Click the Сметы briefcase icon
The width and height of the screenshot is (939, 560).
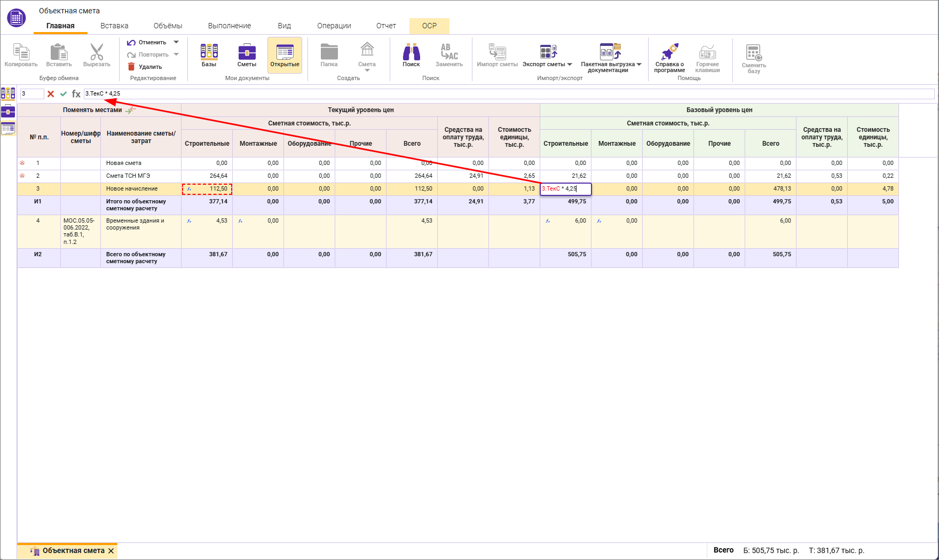(x=247, y=55)
